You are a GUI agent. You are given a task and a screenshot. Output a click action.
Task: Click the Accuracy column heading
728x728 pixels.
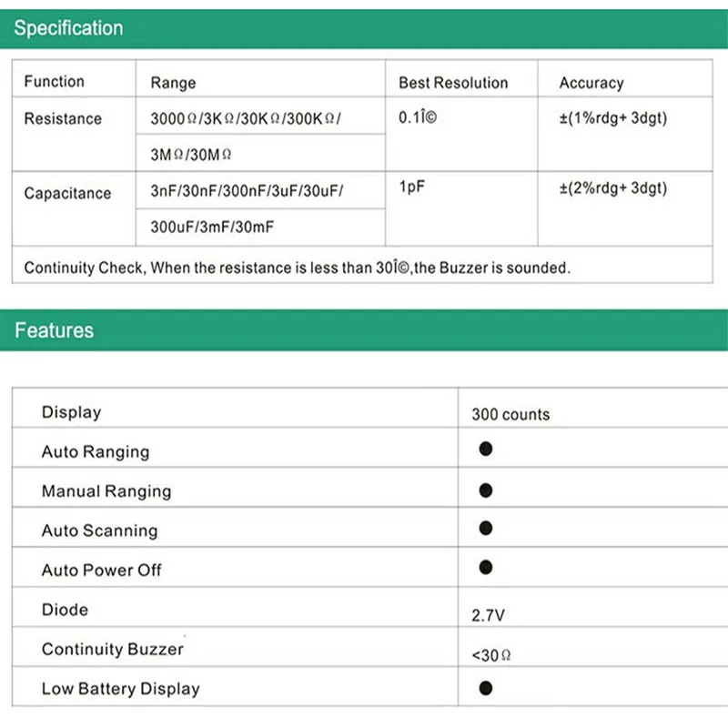(x=591, y=83)
